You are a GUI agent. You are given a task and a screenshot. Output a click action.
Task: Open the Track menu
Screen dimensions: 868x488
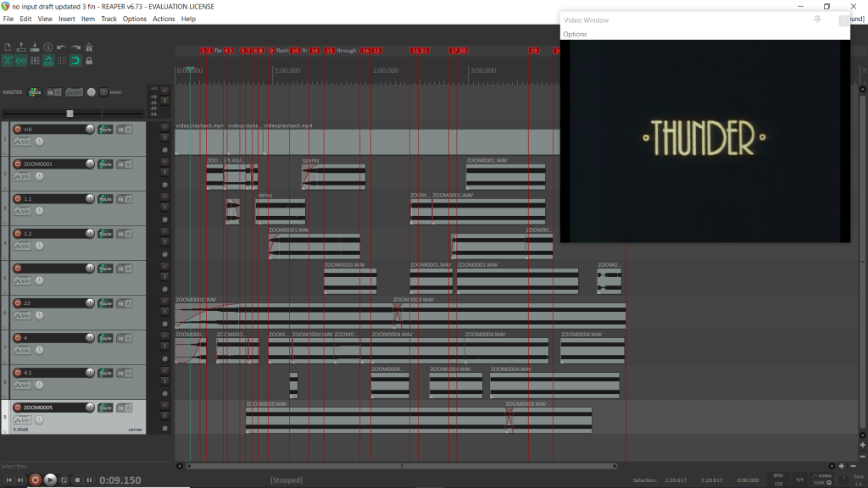108,19
